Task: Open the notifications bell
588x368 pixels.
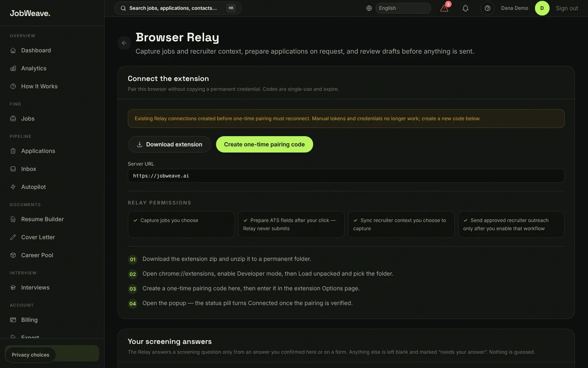Action: [x=465, y=8]
